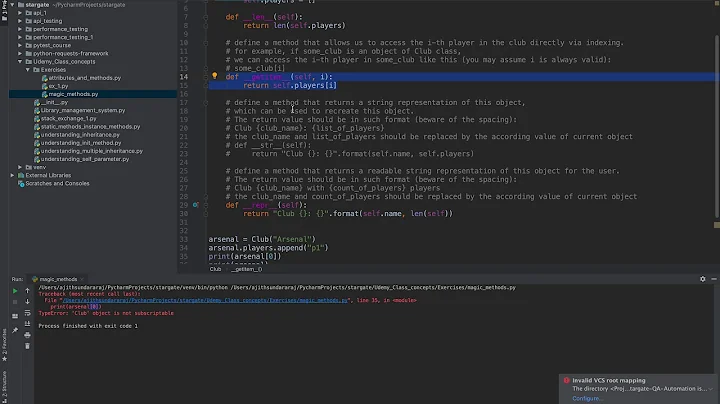The width and height of the screenshot is (720, 404).
Task: Open the Favorites tool window tab
Action: (x=4, y=344)
